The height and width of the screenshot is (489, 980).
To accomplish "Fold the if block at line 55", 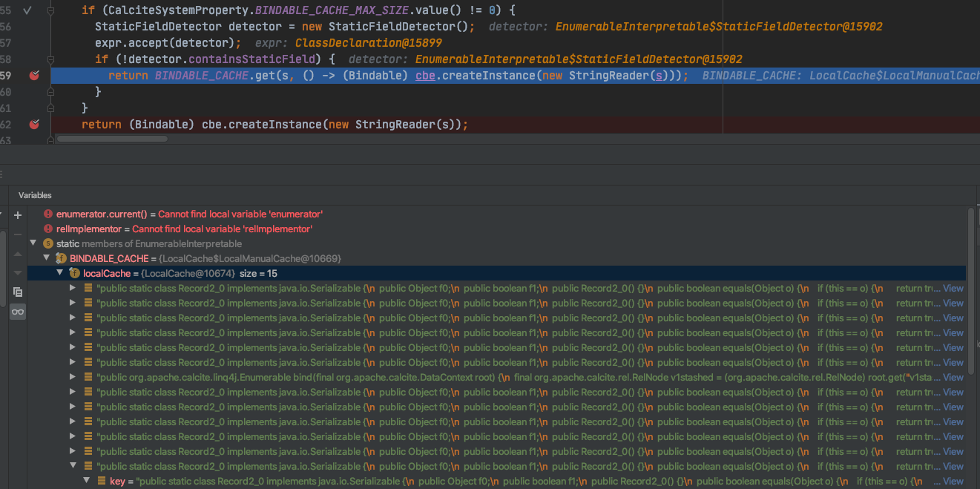I will pyautogui.click(x=51, y=11).
